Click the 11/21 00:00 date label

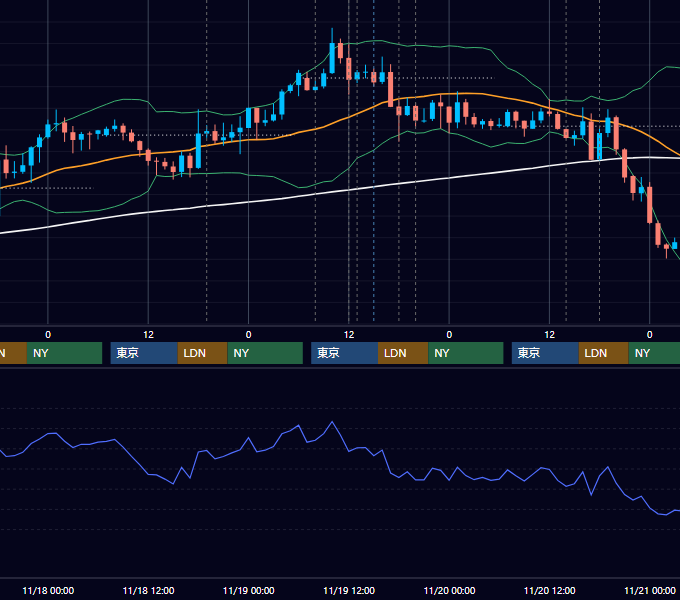point(650,590)
